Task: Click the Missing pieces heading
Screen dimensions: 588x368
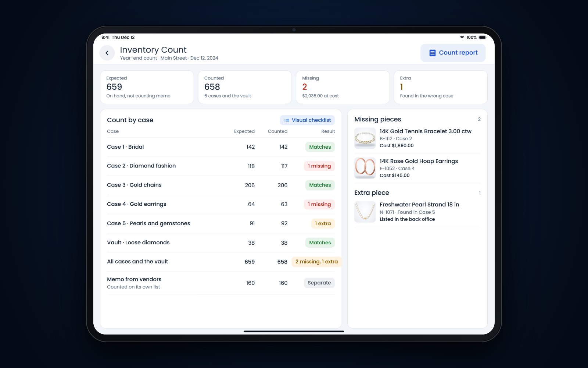Action: [x=377, y=119]
